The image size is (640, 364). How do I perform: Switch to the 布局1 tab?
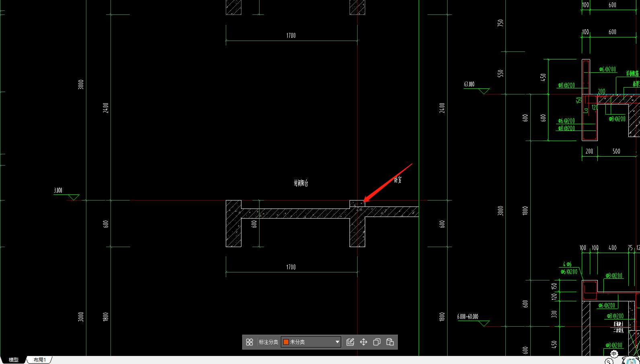pos(40,360)
